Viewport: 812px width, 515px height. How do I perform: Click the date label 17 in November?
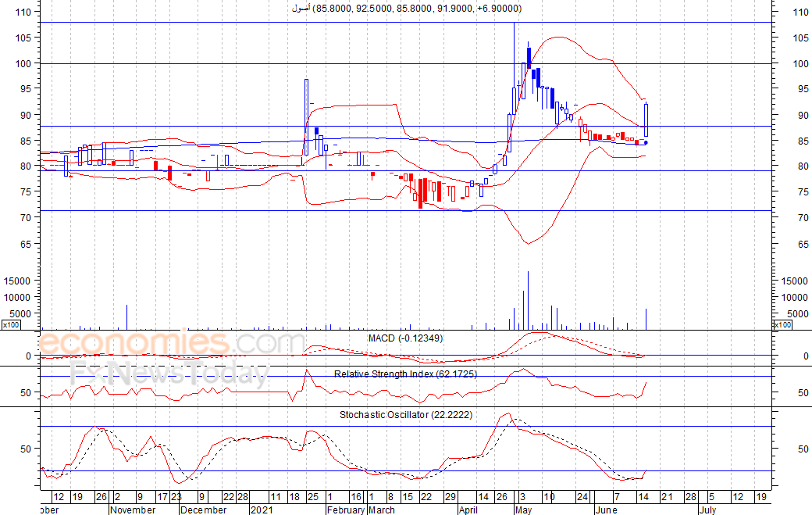click(x=162, y=497)
